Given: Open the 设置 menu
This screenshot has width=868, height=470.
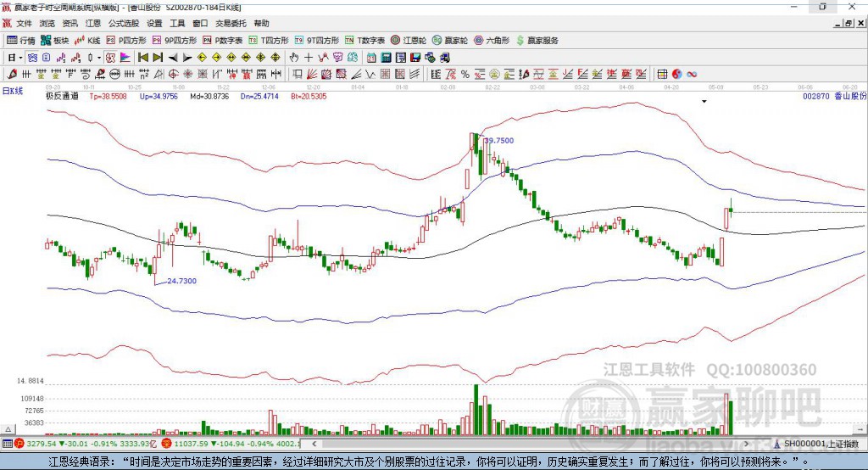Looking at the screenshot, I should tap(154, 23).
